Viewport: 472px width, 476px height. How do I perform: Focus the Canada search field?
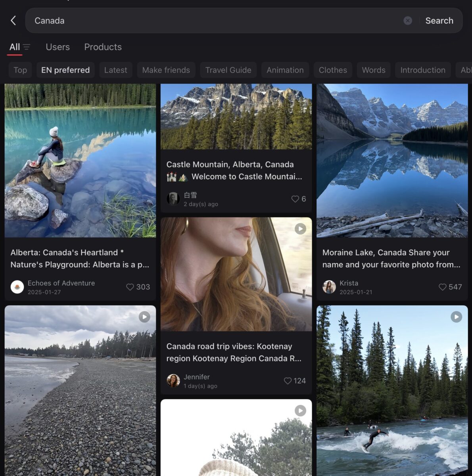click(214, 21)
